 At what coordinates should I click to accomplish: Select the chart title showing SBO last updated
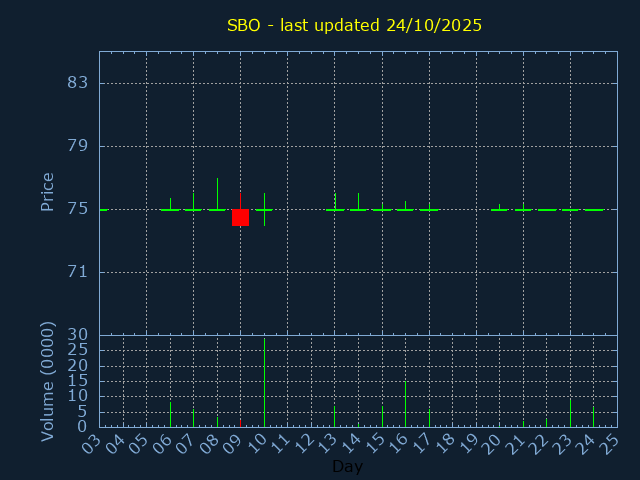pyautogui.click(x=354, y=25)
